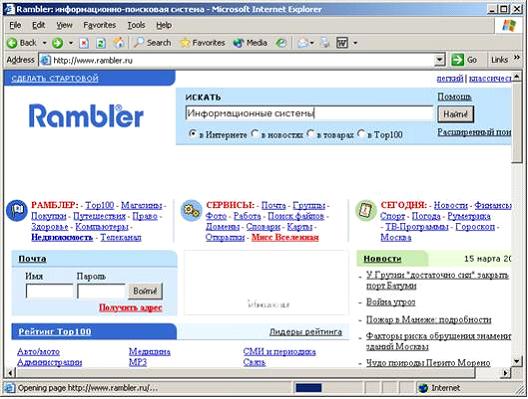Viewport: 528px width, 399px height.
Task: Open the 'Новости' news heading link
Action: point(382,259)
